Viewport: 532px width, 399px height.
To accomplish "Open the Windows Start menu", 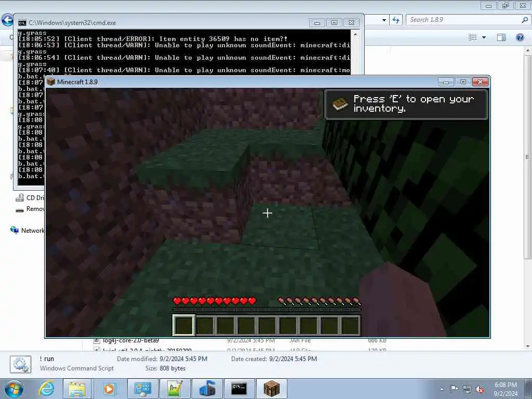I will click(x=14, y=389).
